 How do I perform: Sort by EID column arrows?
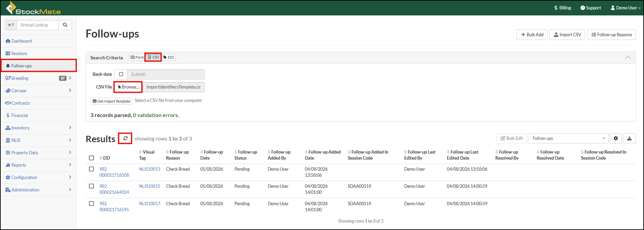(x=101, y=158)
